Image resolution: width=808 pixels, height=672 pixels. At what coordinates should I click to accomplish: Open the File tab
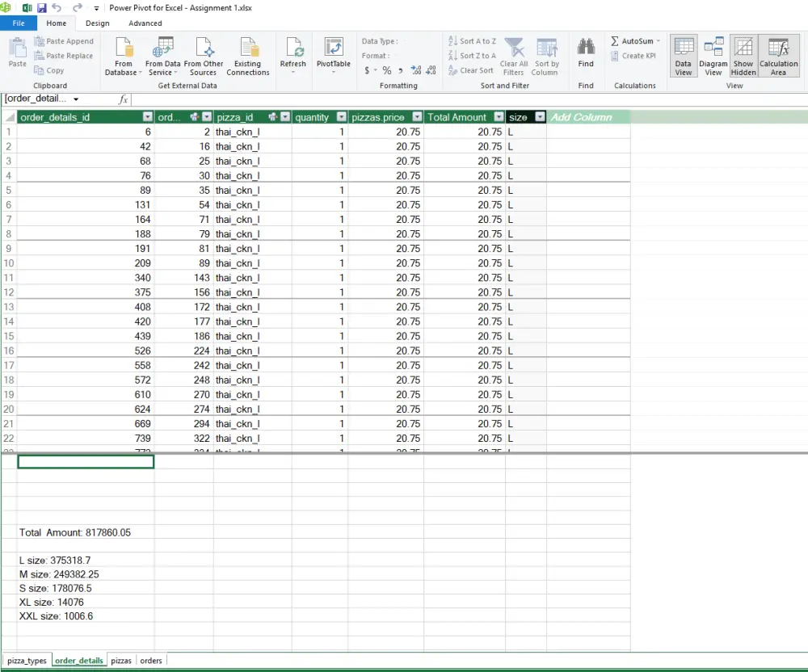tap(19, 23)
